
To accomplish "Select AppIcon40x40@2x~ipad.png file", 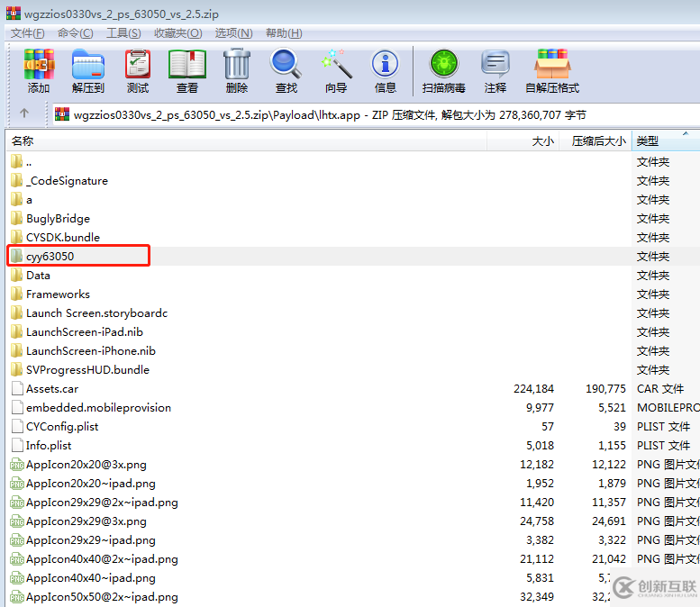I will click(x=95, y=558).
